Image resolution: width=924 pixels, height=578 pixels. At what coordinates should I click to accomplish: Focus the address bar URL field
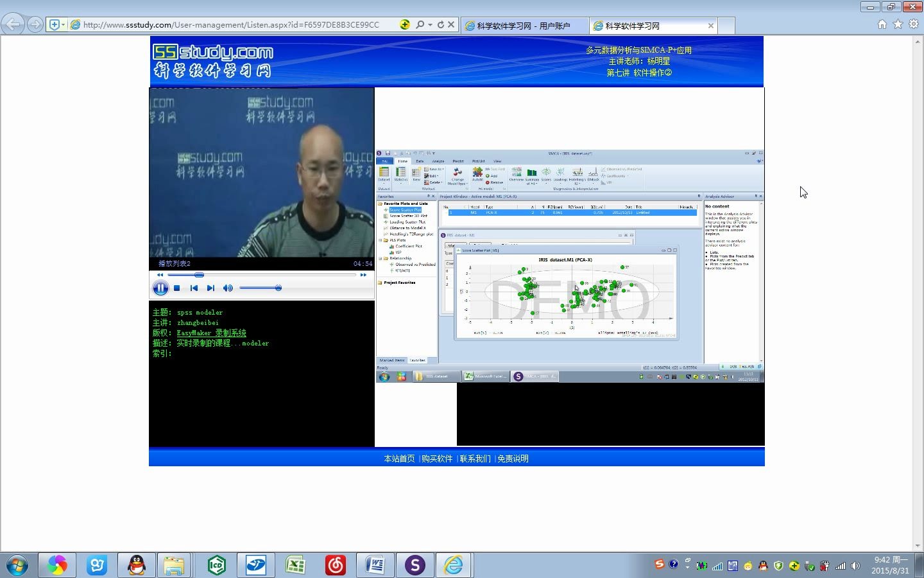click(x=231, y=24)
